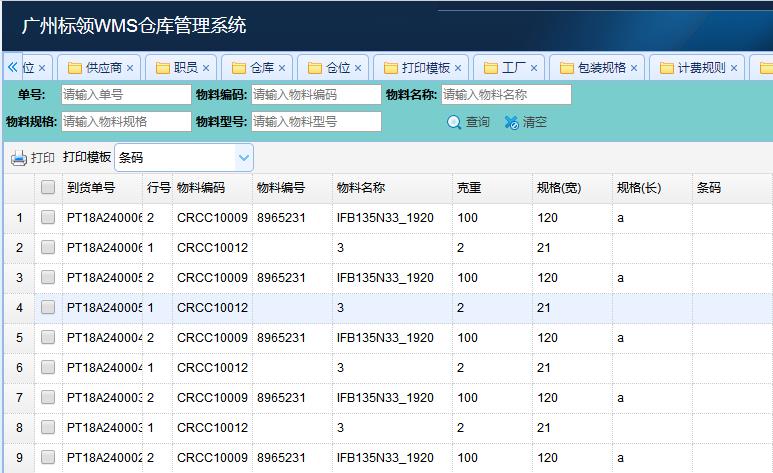Click the printer icon to print
Screen dimensions: 773x473
(19, 158)
